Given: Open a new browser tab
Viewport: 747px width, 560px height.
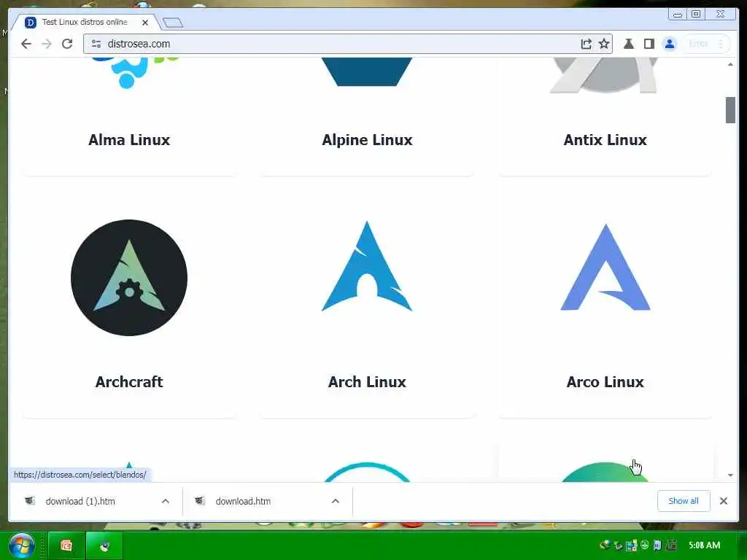Looking at the screenshot, I should [172, 23].
